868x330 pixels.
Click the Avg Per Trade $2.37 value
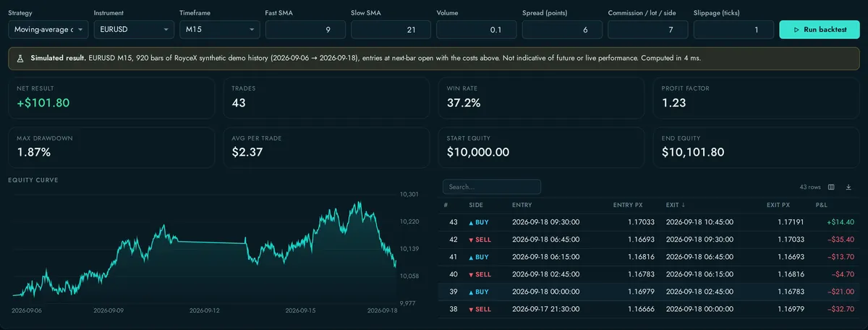click(247, 152)
